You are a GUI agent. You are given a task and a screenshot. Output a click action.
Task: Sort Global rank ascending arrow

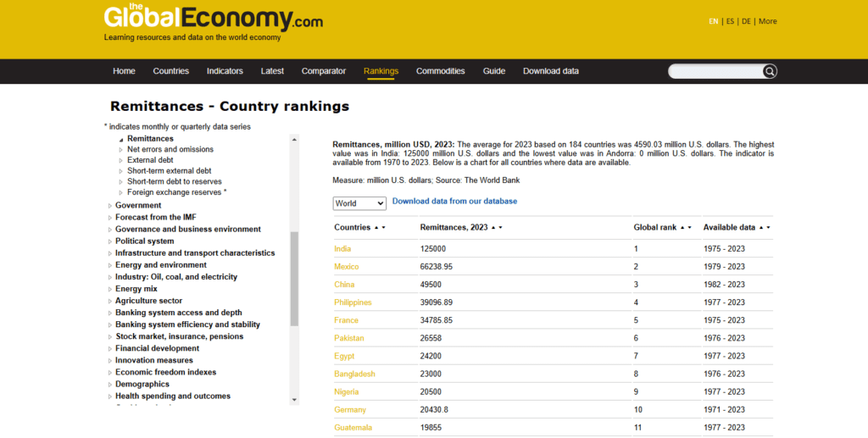click(x=685, y=228)
